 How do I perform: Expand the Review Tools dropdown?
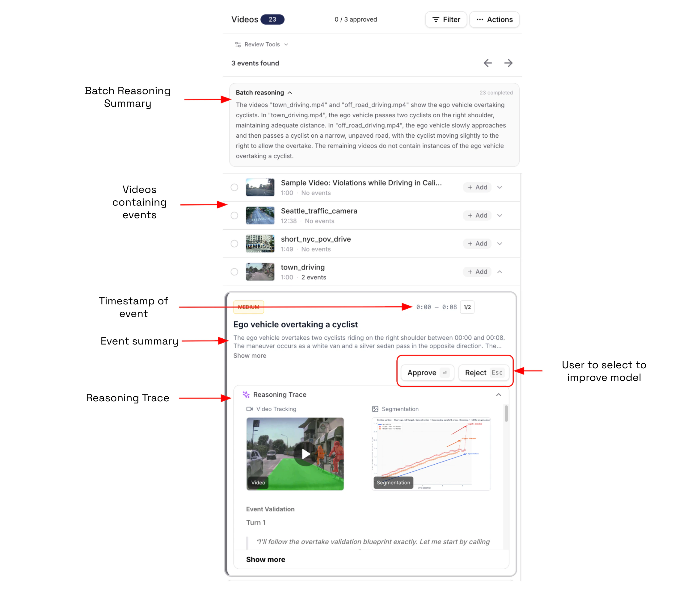click(x=262, y=44)
